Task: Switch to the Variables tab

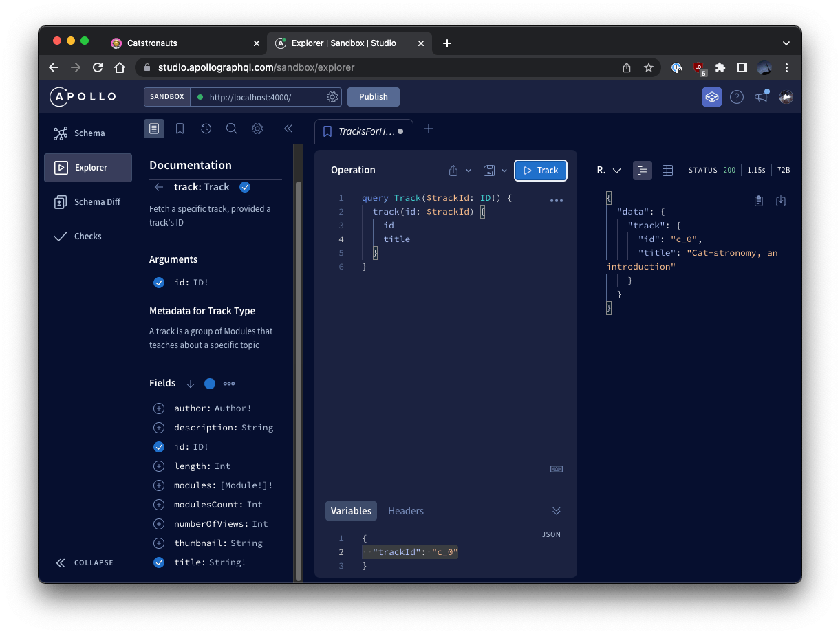Action: click(351, 511)
